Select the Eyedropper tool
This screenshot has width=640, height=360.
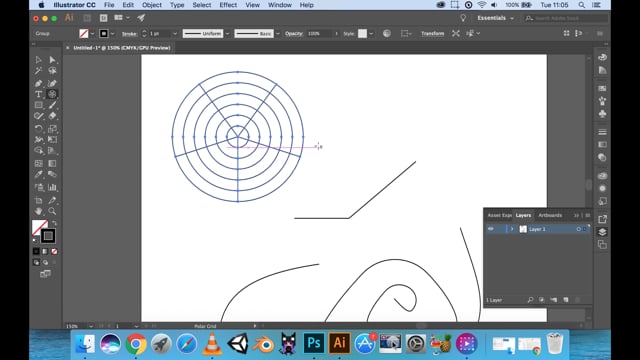[x=38, y=174]
